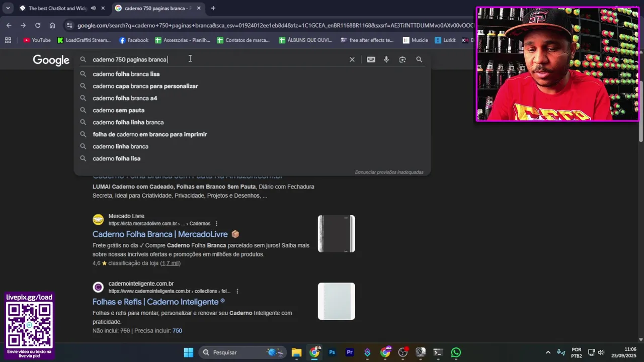Open cadernointeligente.com.br result three-dot options
644x362 pixels.
pos(237,291)
